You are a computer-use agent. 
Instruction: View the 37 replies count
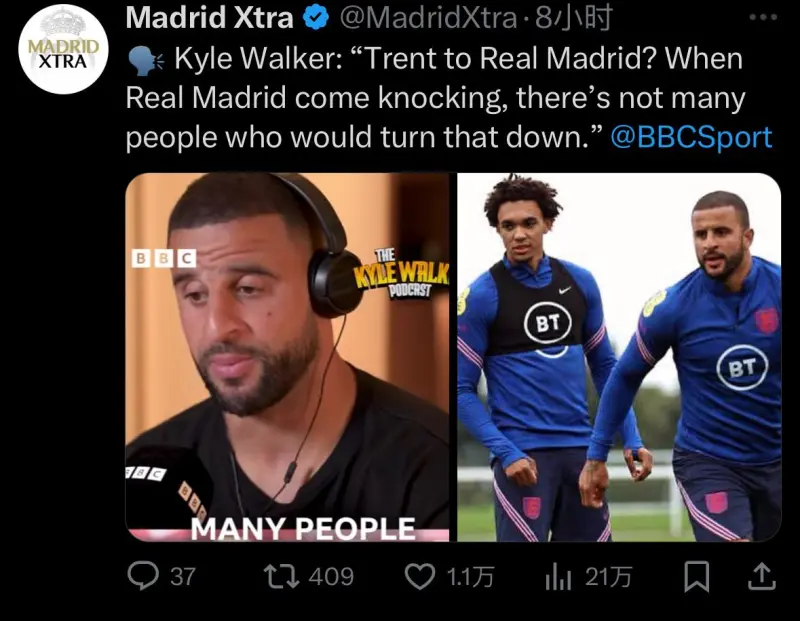tap(183, 577)
